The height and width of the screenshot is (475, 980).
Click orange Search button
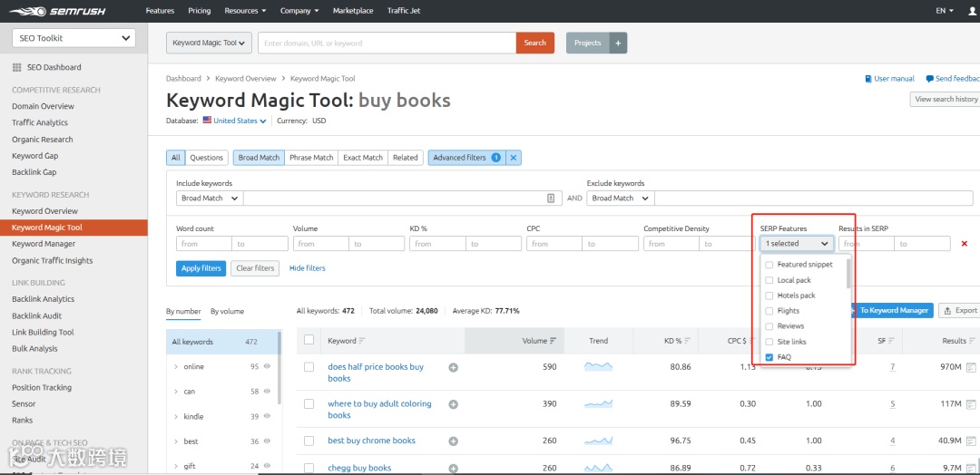535,44
